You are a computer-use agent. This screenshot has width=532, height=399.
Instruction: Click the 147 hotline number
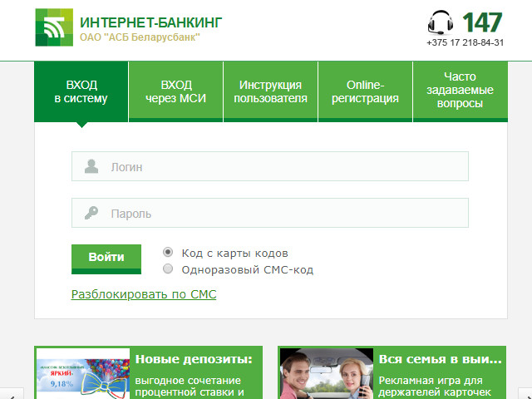482,22
